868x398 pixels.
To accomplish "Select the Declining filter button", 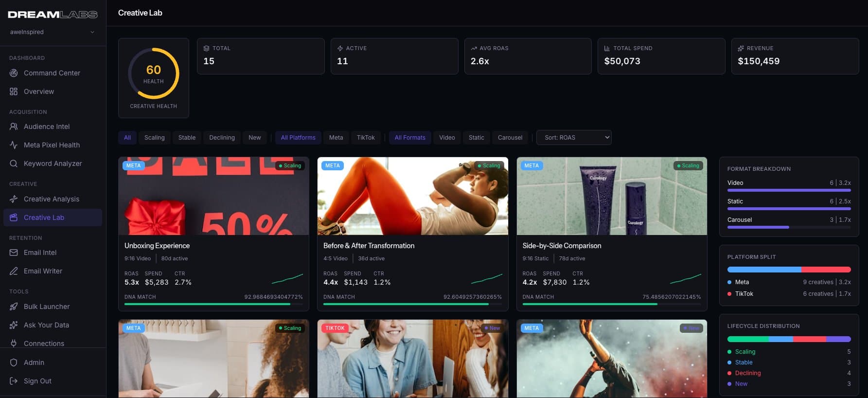I will [x=222, y=138].
